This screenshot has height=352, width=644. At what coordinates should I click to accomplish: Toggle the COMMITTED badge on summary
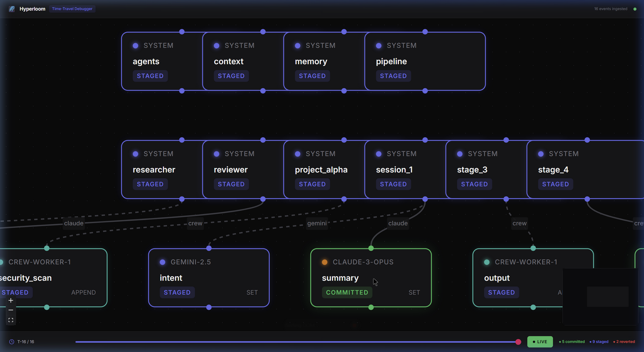(x=347, y=292)
